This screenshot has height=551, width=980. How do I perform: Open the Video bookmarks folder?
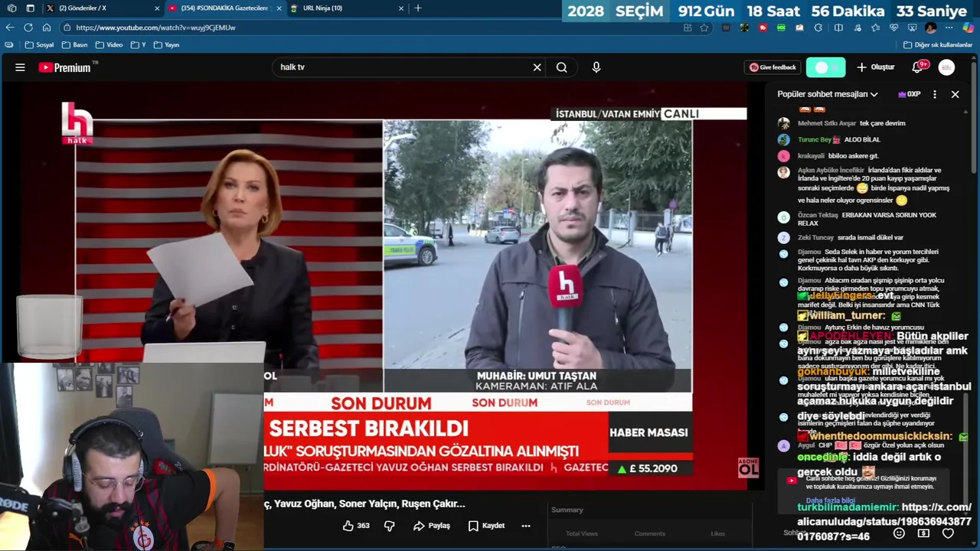(x=109, y=45)
